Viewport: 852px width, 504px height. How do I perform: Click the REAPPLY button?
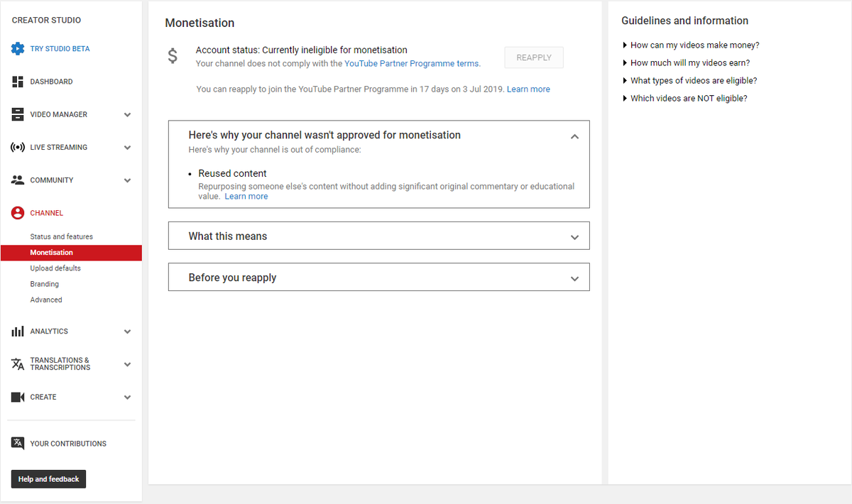click(534, 57)
